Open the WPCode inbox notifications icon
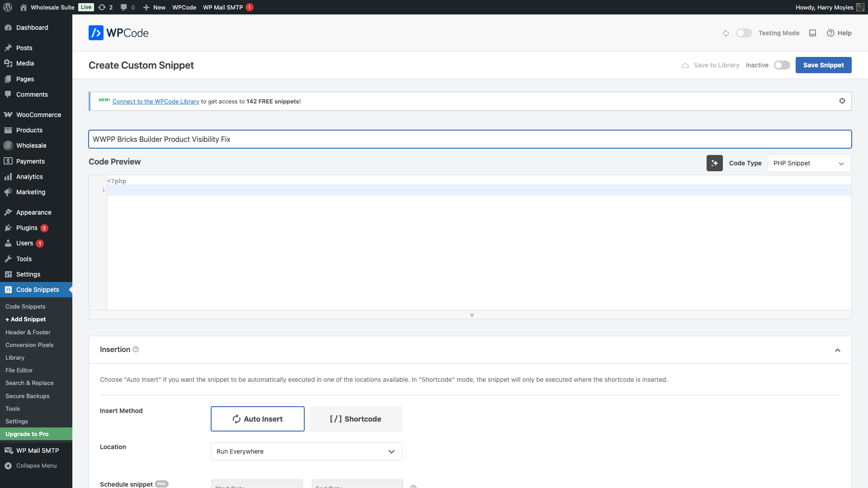The height and width of the screenshot is (488, 868). click(812, 33)
